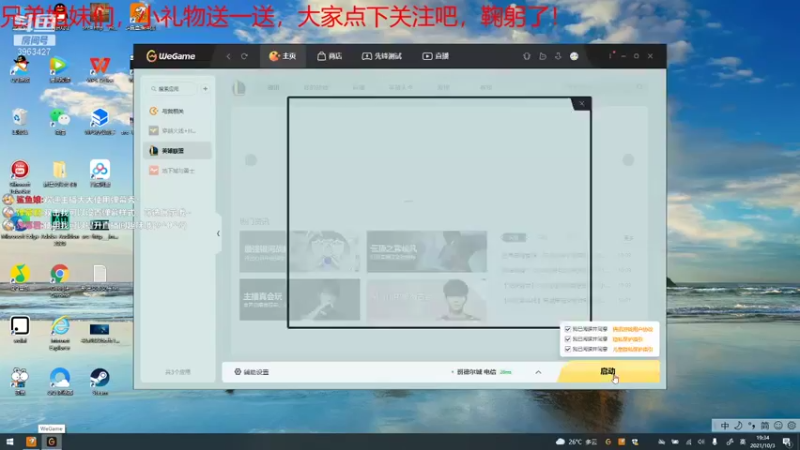Open the yellow zip folder on the desktop
This screenshot has height=450, width=800.
(60, 173)
